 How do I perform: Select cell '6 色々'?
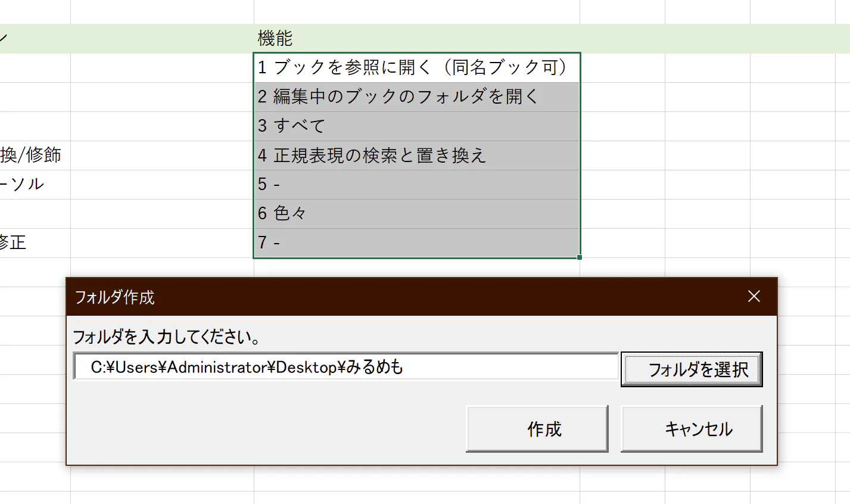coord(417,213)
